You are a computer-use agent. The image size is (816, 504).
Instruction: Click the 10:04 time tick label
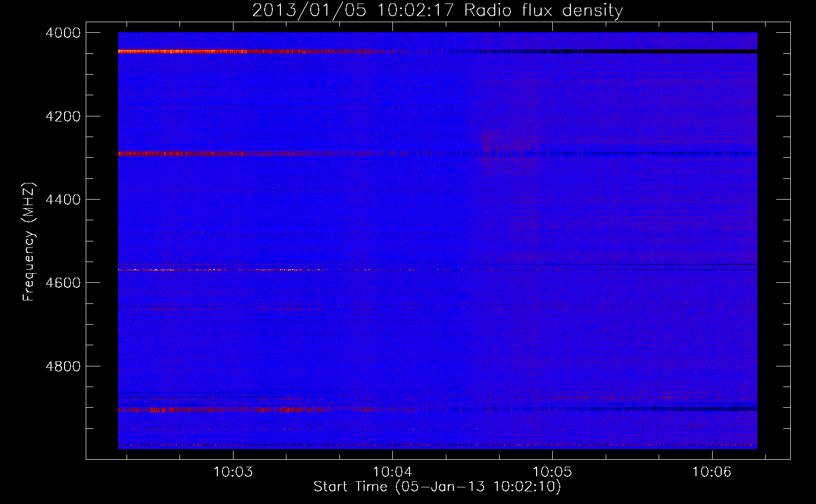tap(392, 472)
